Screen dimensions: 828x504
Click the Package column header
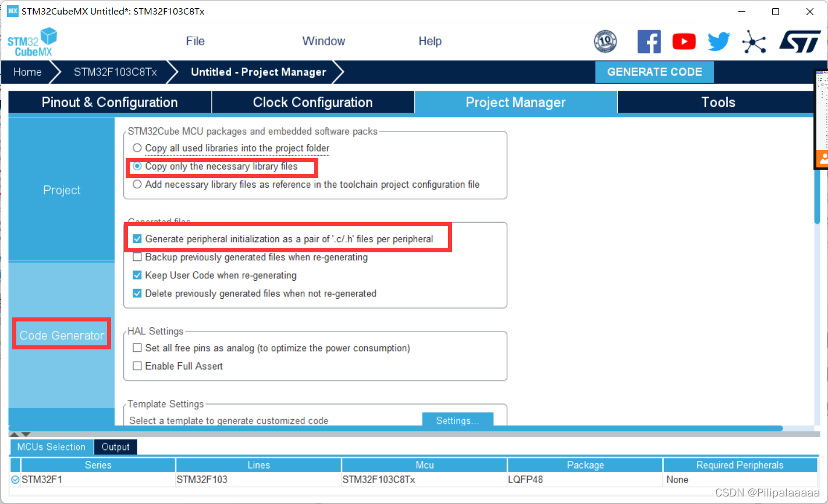585,465
